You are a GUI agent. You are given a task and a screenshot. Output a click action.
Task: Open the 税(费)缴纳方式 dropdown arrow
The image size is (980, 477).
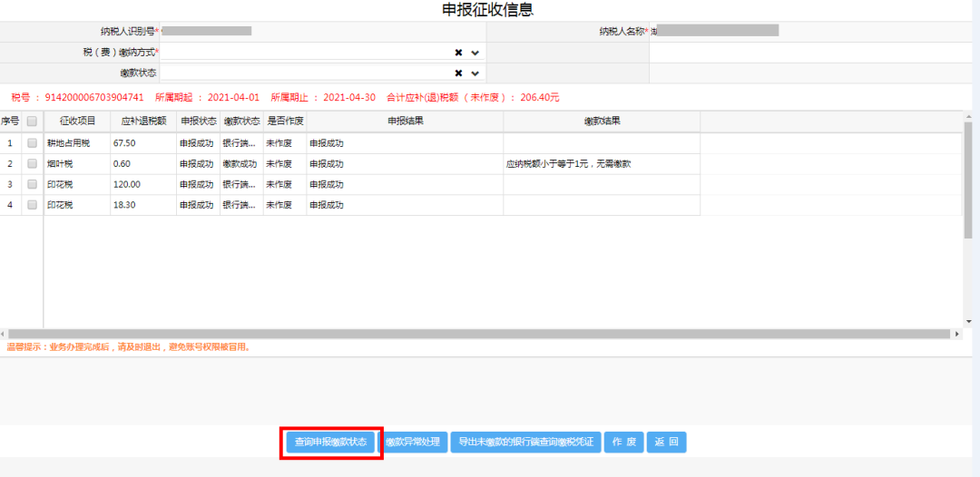pyautogui.click(x=475, y=54)
